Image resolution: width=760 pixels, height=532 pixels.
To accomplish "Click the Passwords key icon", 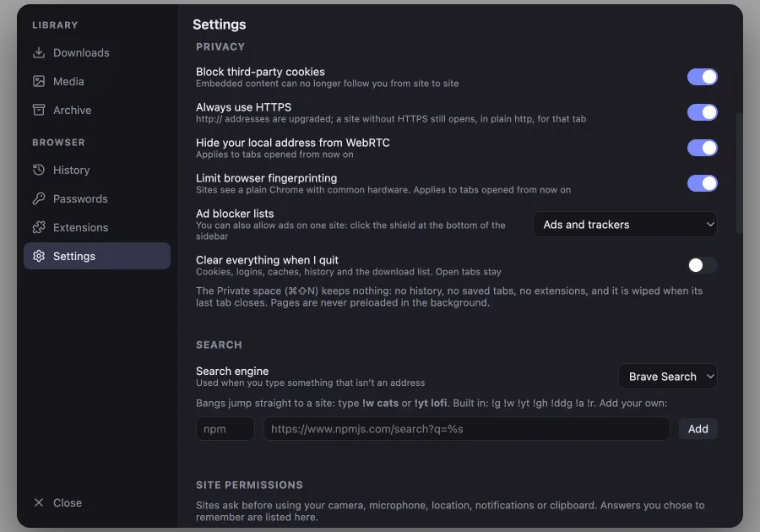I will coord(39,198).
